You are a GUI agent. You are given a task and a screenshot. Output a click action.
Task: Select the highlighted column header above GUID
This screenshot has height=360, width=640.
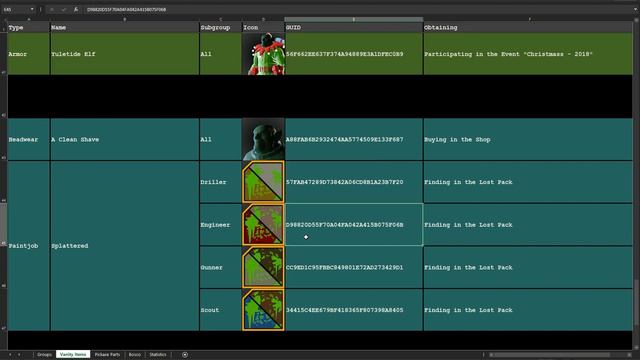click(353, 19)
